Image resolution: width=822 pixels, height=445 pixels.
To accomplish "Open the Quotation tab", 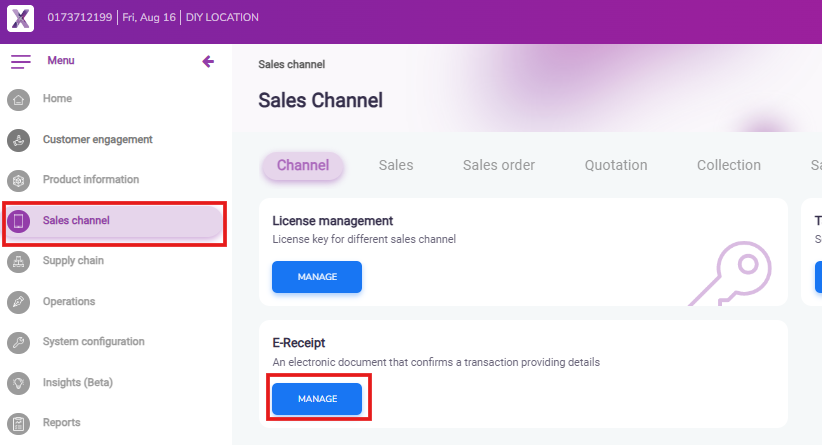I will tap(616, 166).
